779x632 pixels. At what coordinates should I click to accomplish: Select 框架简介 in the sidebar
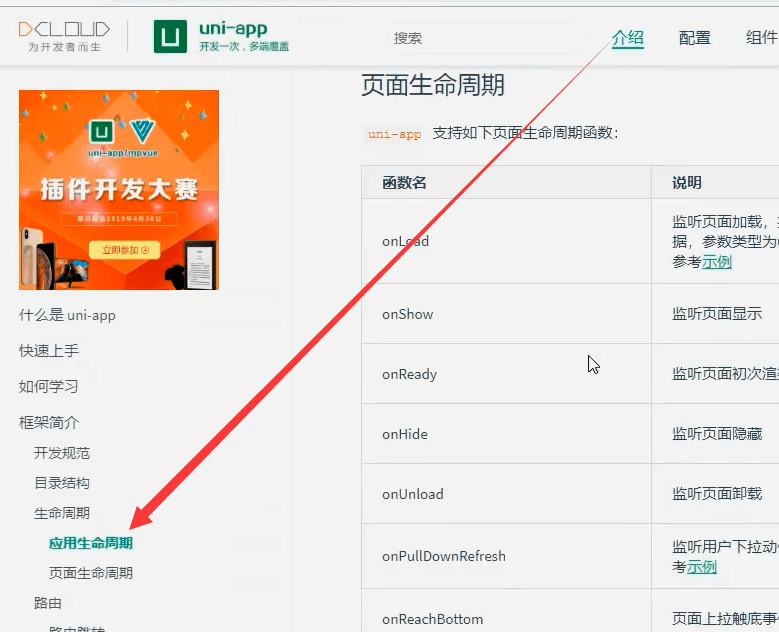pos(49,422)
